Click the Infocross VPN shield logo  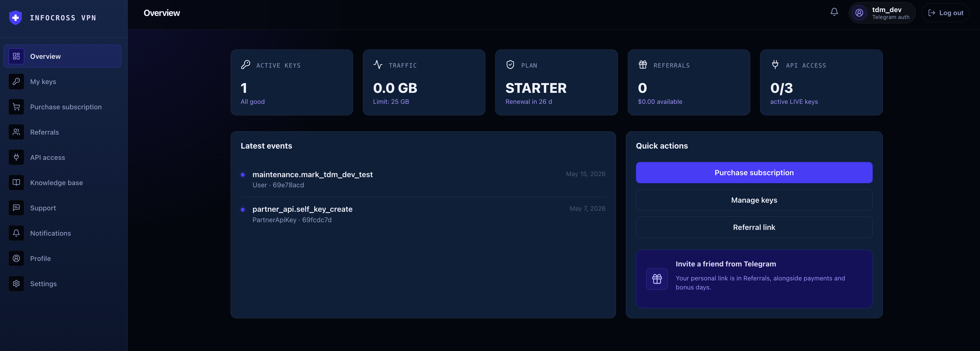click(x=16, y=18)
